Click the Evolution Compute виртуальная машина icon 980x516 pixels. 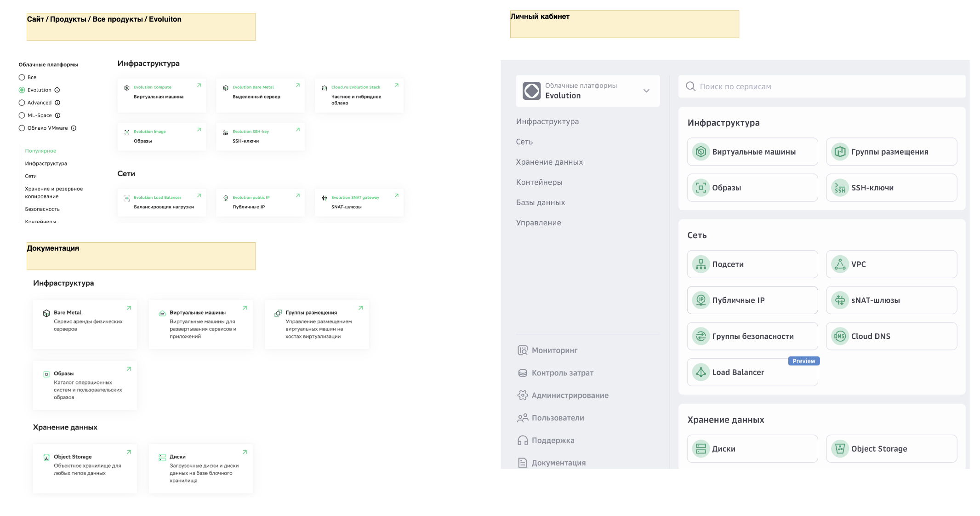(x=127, y=87)
